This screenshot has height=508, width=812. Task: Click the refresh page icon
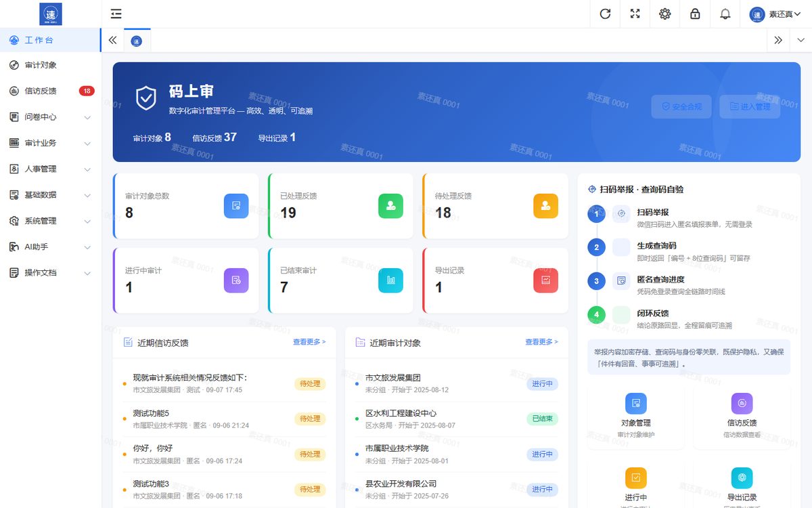coord(606,14)
